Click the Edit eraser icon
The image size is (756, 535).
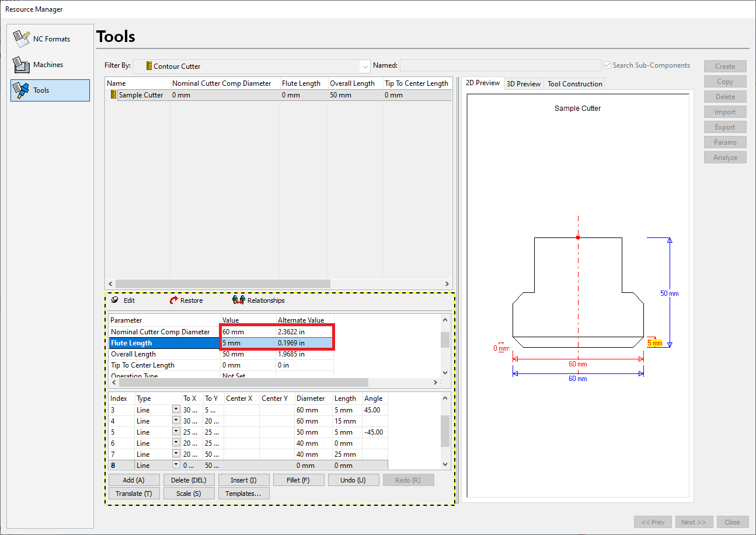(114, 300)
